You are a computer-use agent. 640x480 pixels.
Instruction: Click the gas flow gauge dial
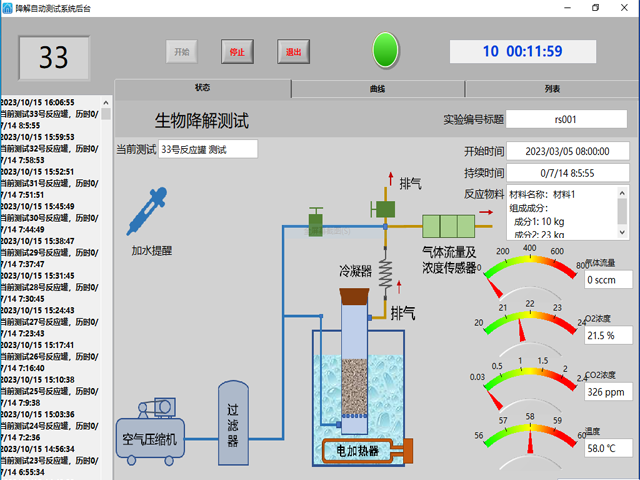coord(530,268)
